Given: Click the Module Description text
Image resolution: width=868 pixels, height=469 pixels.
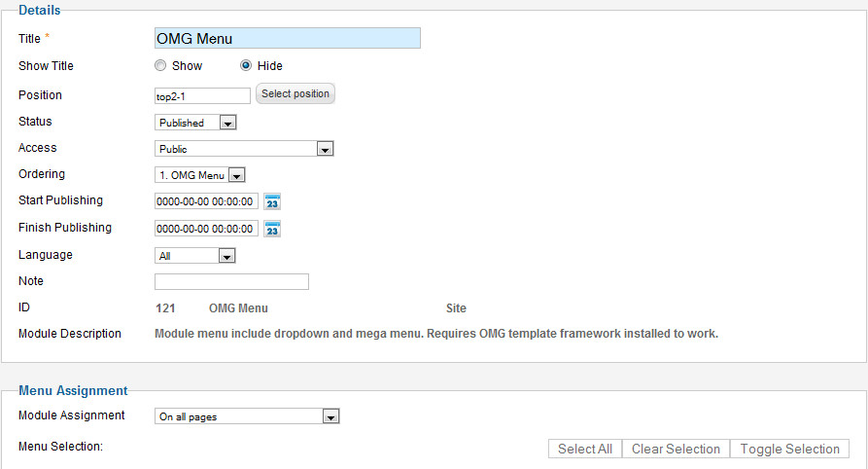Looking at the screenshot, I should click(436, 334).
